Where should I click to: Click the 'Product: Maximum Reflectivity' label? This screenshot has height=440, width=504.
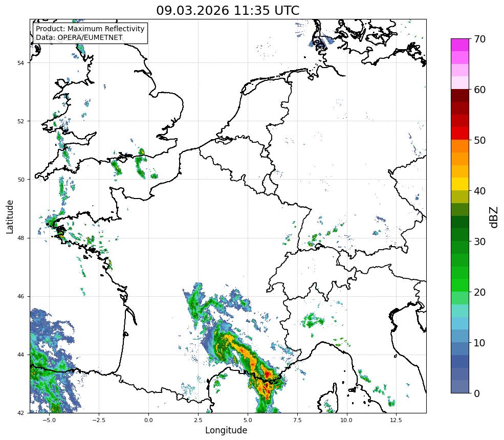[x=90, y=29]
